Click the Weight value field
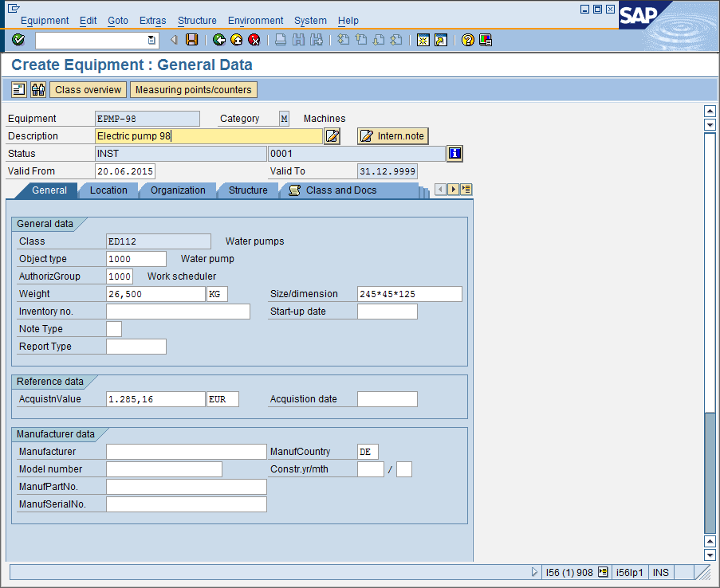 point(155,294)
